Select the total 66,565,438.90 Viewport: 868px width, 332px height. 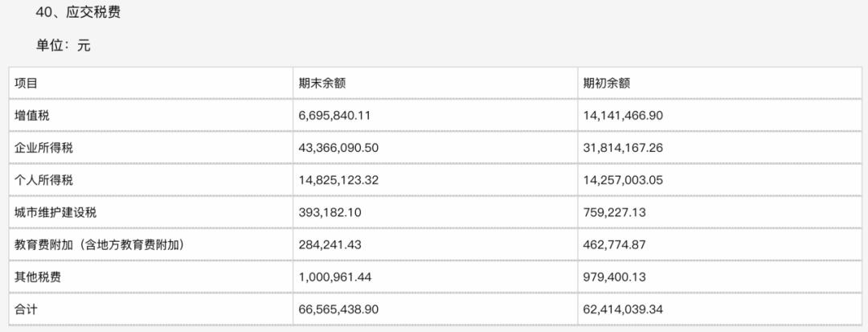pyautogui.click(x=338, y=309)
